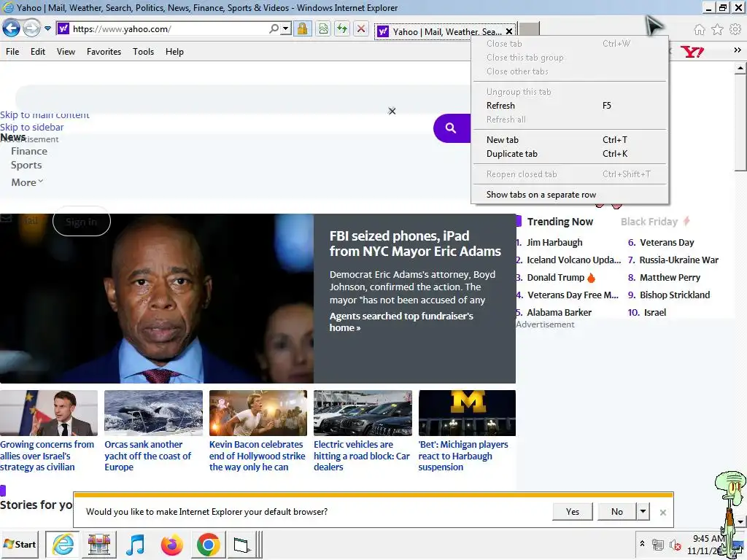
Task: Open the Help menu
Action: coord(174,52)
